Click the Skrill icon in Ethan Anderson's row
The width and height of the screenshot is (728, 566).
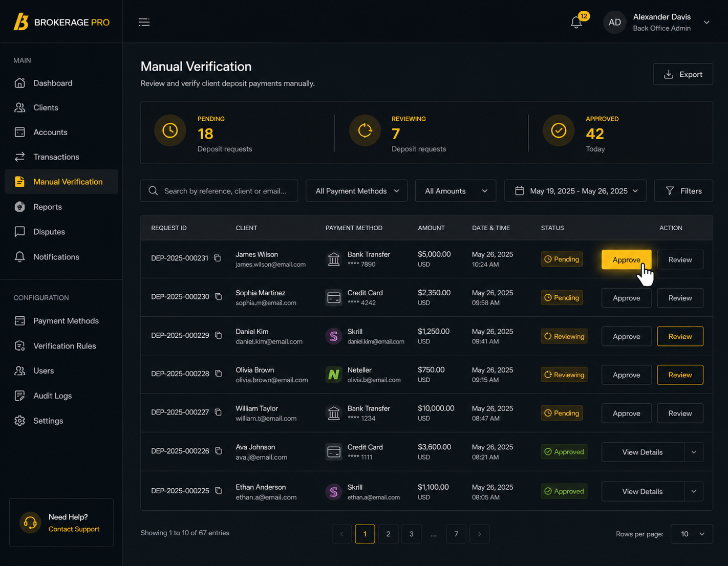tap(334, 491)
